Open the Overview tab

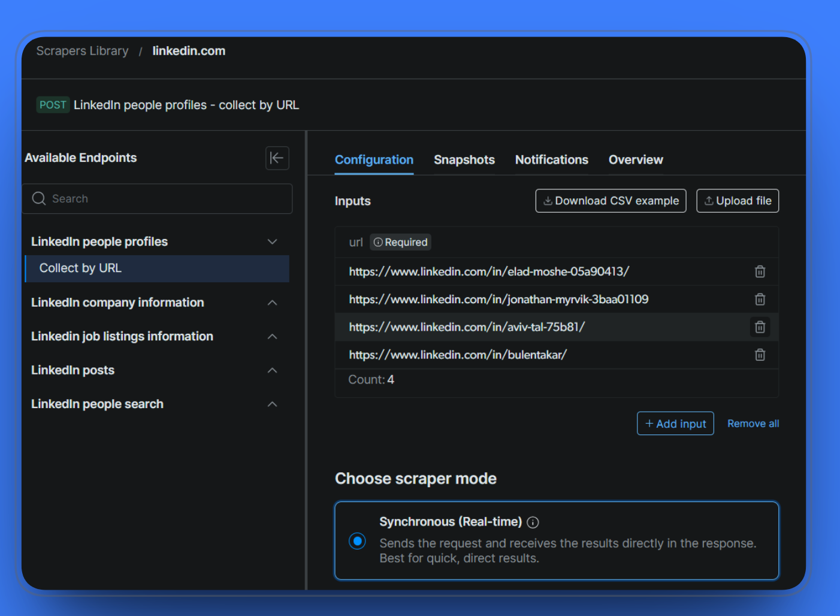pyautogui.click(x=636, y=160)
